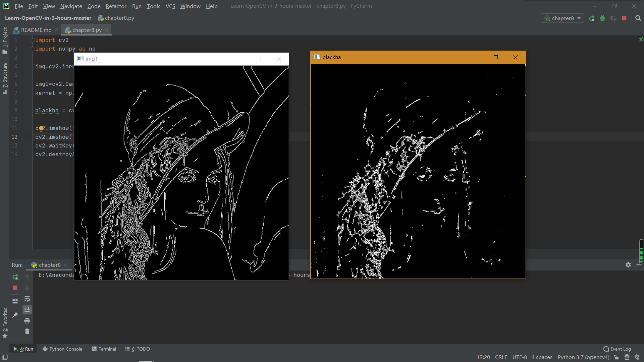This screenshot has height=362, width=644.
Task: Open Run panel settings gear
Action: [x=628, y=265]
